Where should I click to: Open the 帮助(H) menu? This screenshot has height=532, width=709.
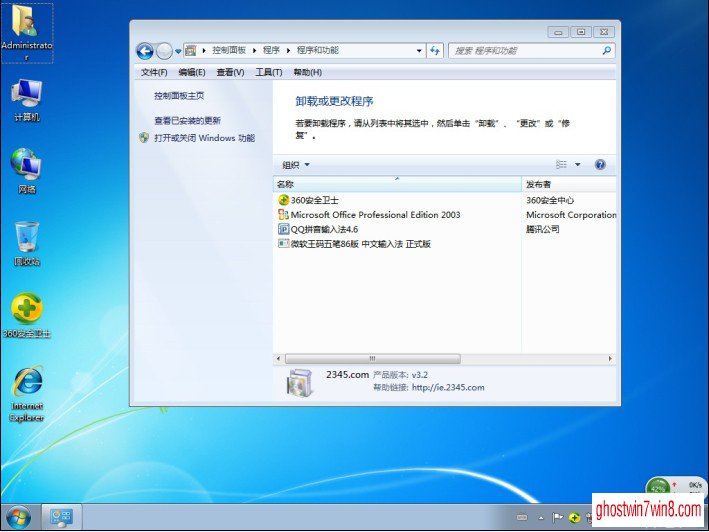(x=307, y=72)
